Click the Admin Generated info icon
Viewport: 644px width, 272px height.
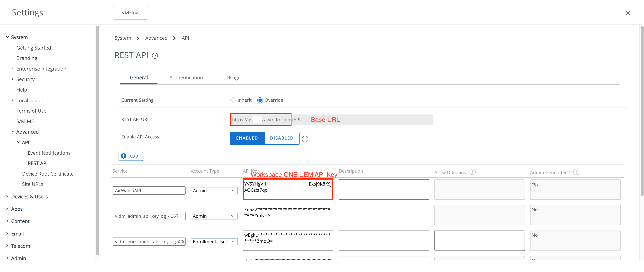(x=576, y=172)
